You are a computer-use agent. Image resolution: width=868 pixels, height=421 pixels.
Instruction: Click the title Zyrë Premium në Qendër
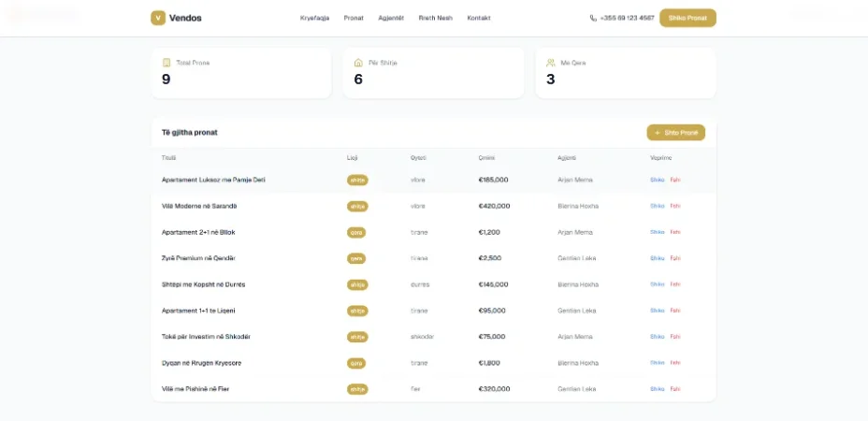point(198,258)
